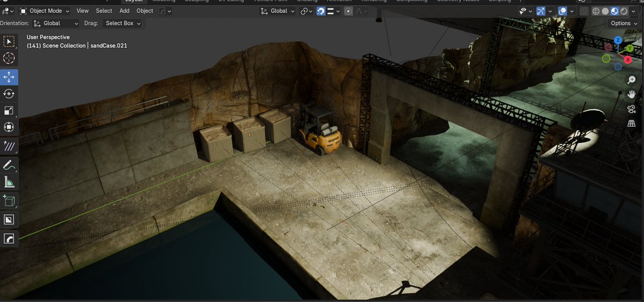Click the User Perspective text
The image size is (644, 302).
tap(48, 37)
